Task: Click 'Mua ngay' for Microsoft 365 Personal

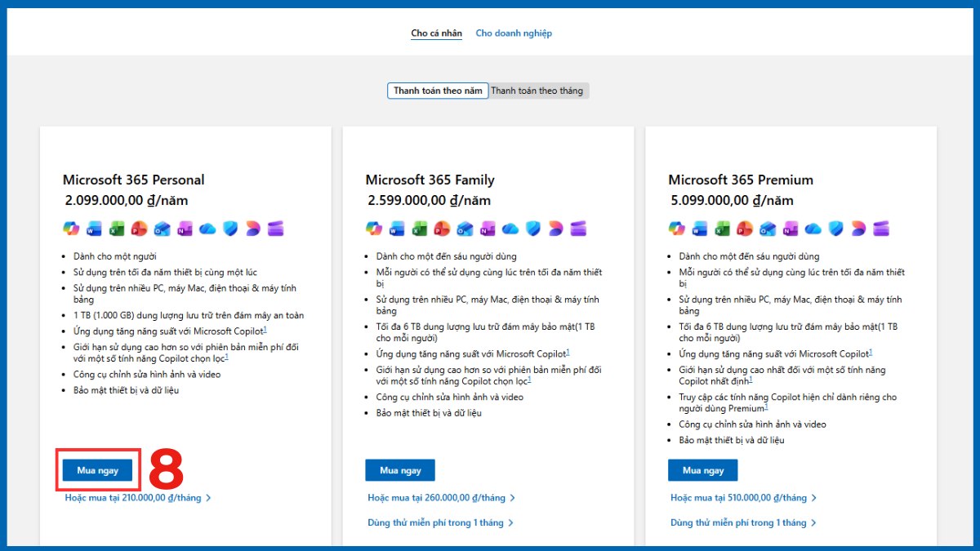Action: pos(97,470)
